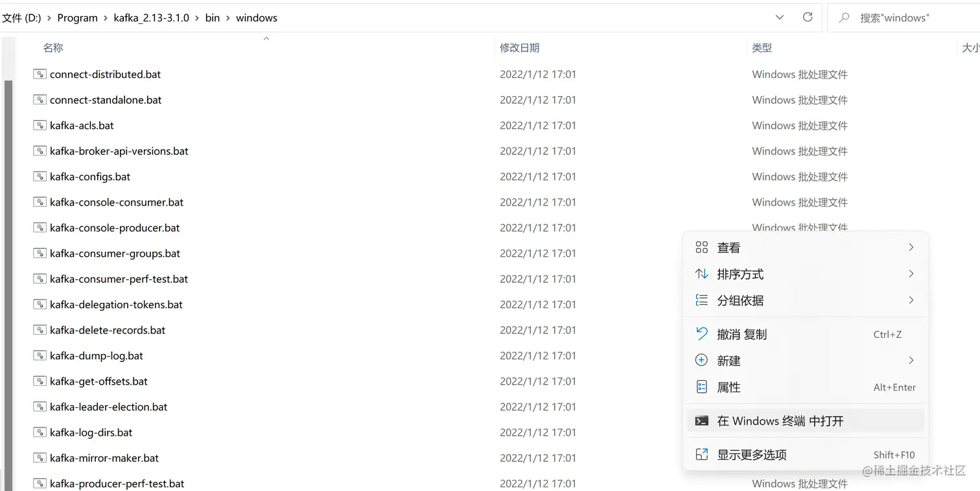Click the windows breadcrumb segment

pos(257,18)
